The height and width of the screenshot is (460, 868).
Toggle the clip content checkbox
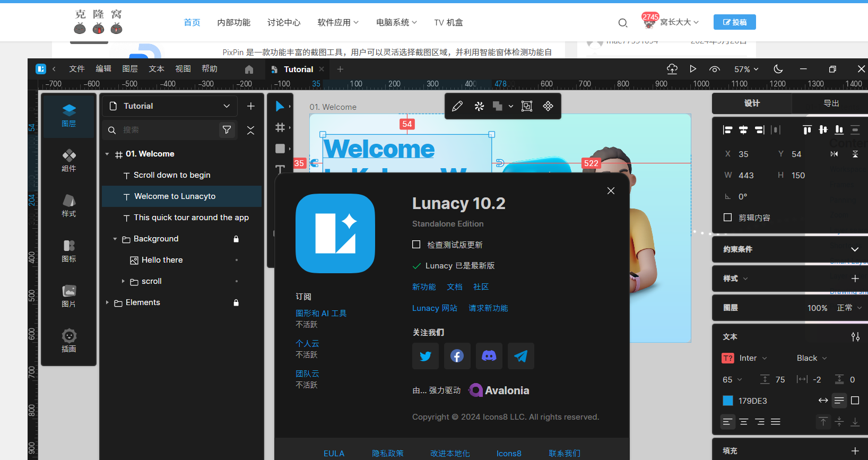click(728, 218)
